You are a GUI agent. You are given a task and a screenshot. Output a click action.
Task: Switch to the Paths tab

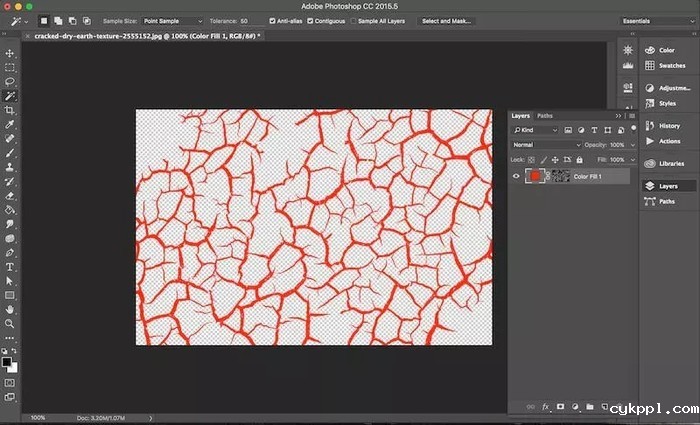coord(545,116)
